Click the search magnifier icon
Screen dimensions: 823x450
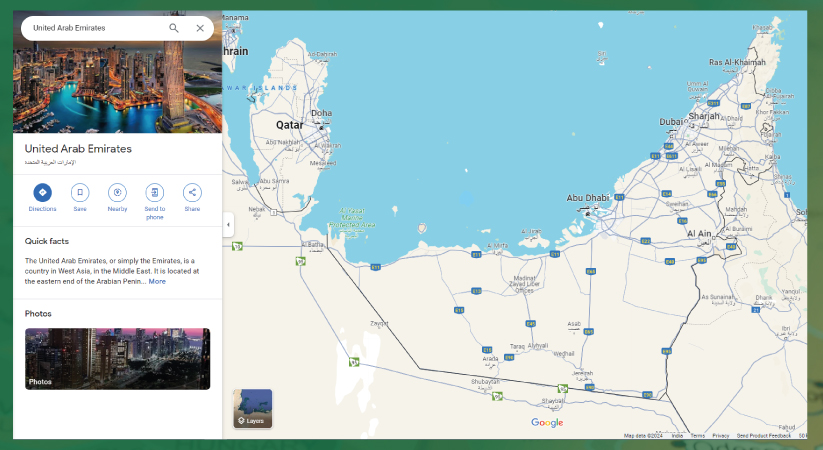click(x=174, y=28)
